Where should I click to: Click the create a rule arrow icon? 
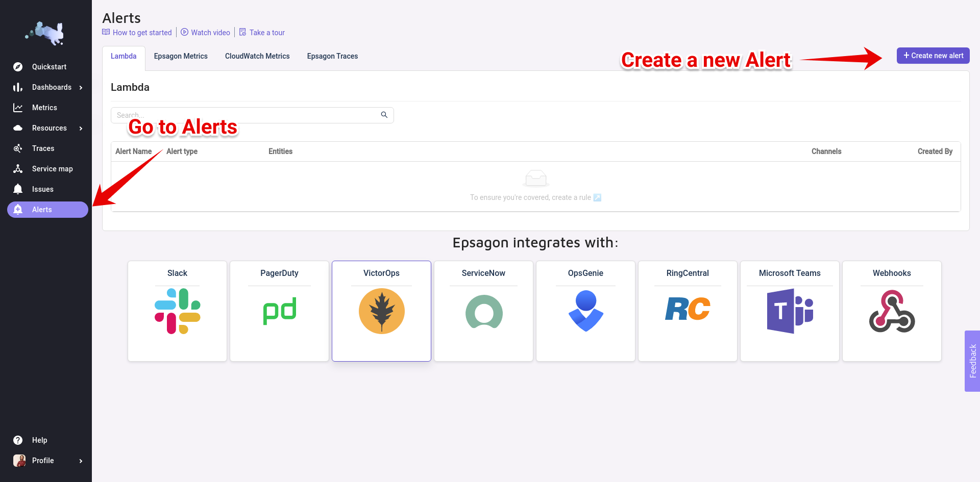[x=597, y=197]
